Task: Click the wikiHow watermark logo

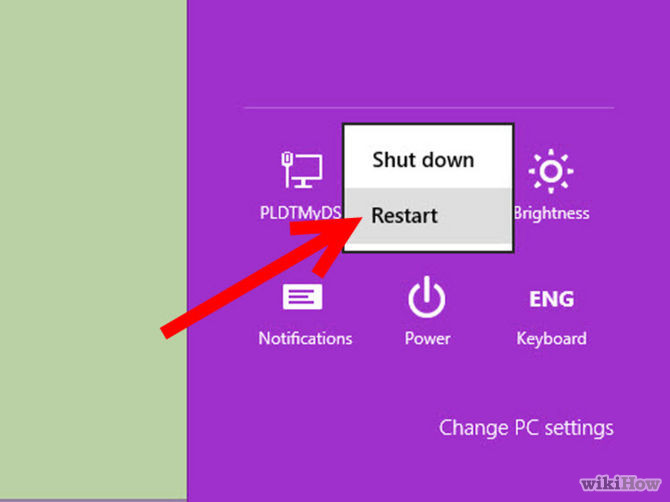Action: (620, 484)
